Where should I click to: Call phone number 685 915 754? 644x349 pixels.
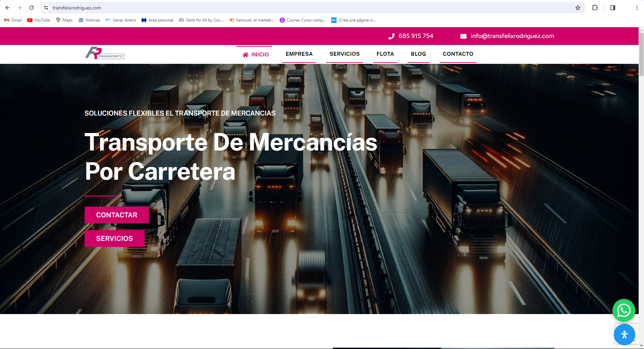pyautogui.click(x=416, y=36)
